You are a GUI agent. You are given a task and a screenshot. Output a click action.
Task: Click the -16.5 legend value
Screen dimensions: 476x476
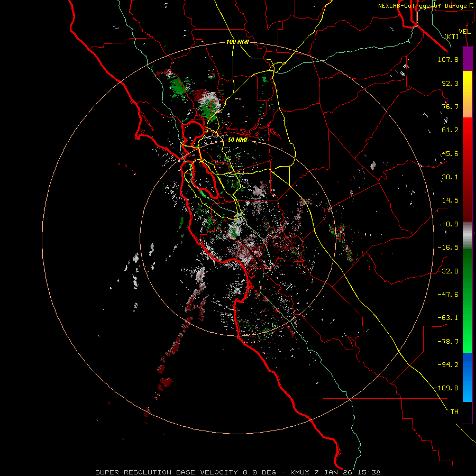[448, 248]
